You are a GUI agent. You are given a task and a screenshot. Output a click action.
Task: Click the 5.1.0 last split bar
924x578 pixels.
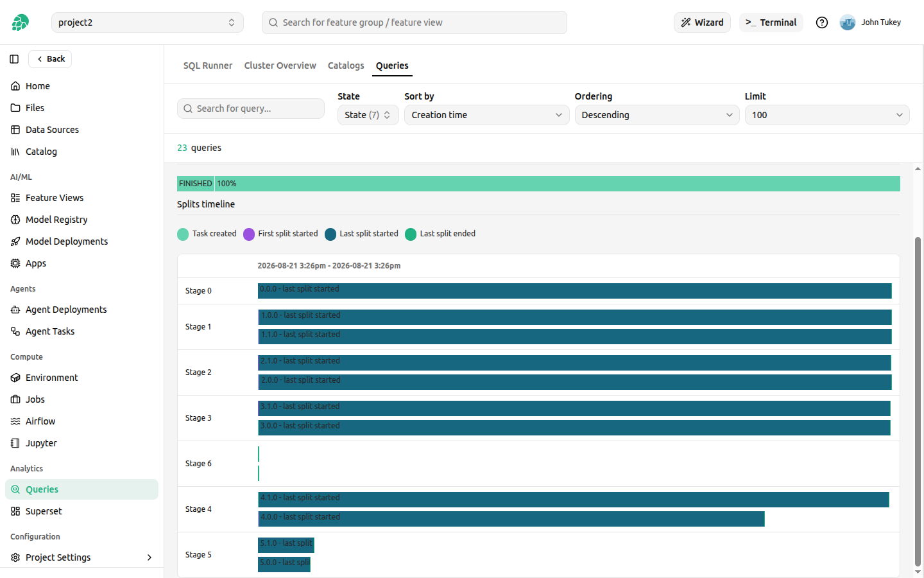(x=286, y=545)
